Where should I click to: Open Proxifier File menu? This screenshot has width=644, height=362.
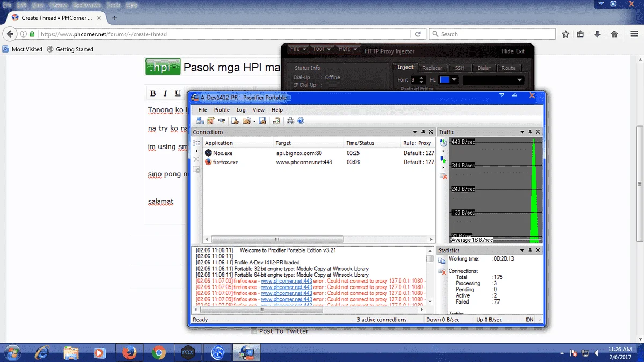202,110
